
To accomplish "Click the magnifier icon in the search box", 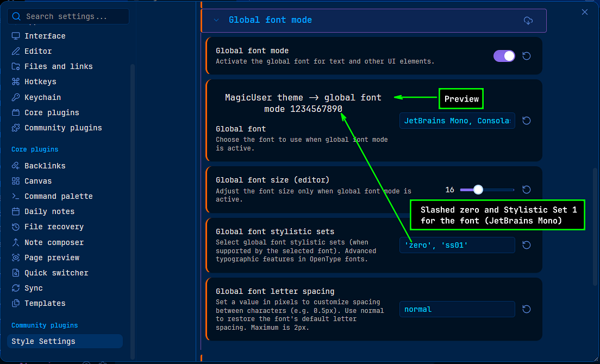I will tap(16, 16).
